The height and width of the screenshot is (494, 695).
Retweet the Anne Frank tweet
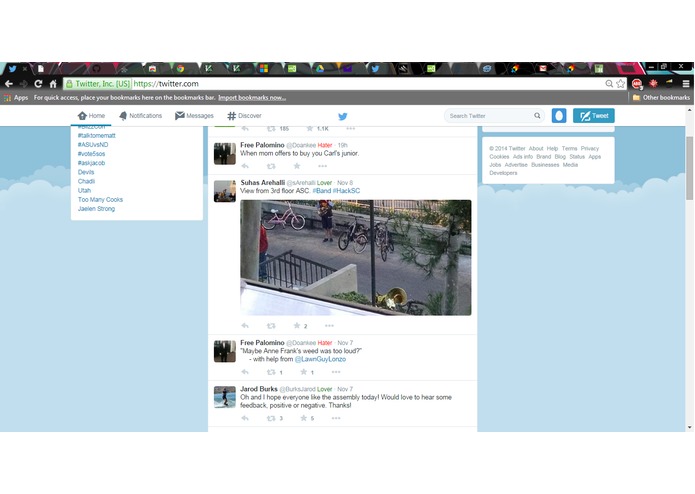tap(271, 372)
